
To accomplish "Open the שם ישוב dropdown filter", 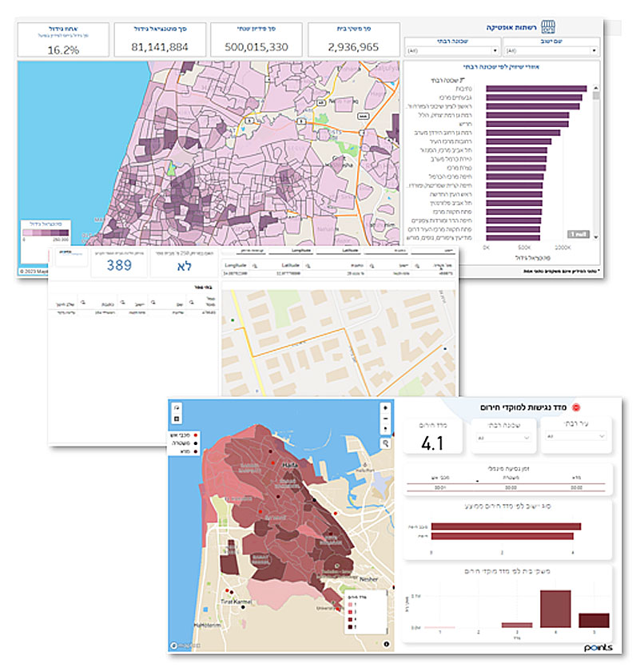I will tap(555, 50).
